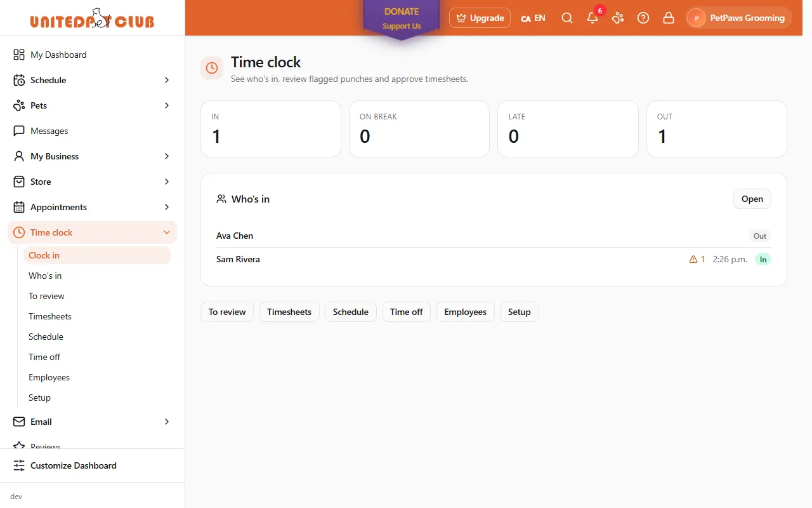
Task: Open the PetPaws Grooming account menu
Action: [x=739, y=18]
